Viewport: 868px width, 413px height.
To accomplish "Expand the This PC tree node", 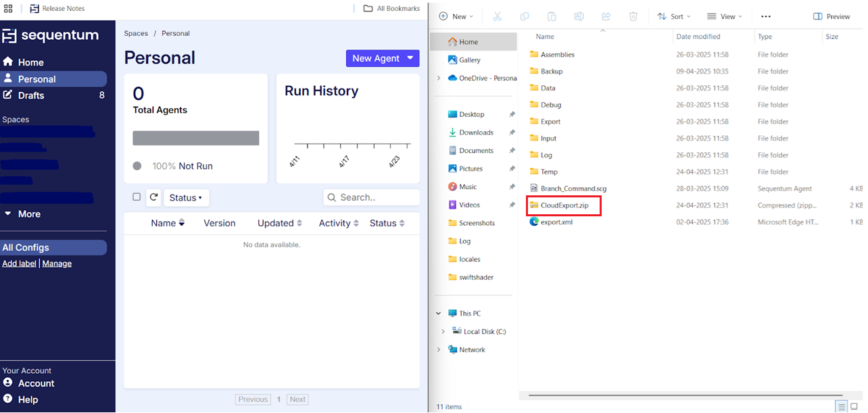I will [x=438, y=314].
